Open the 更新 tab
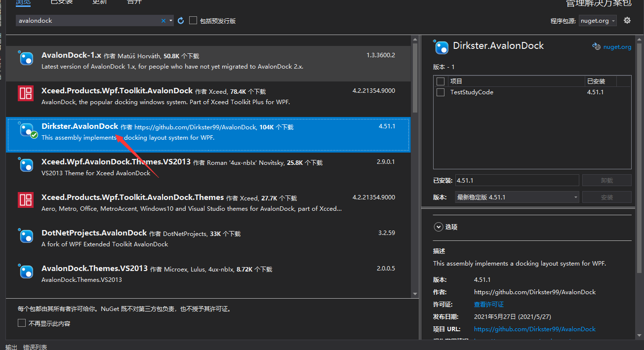 (99, 2)
